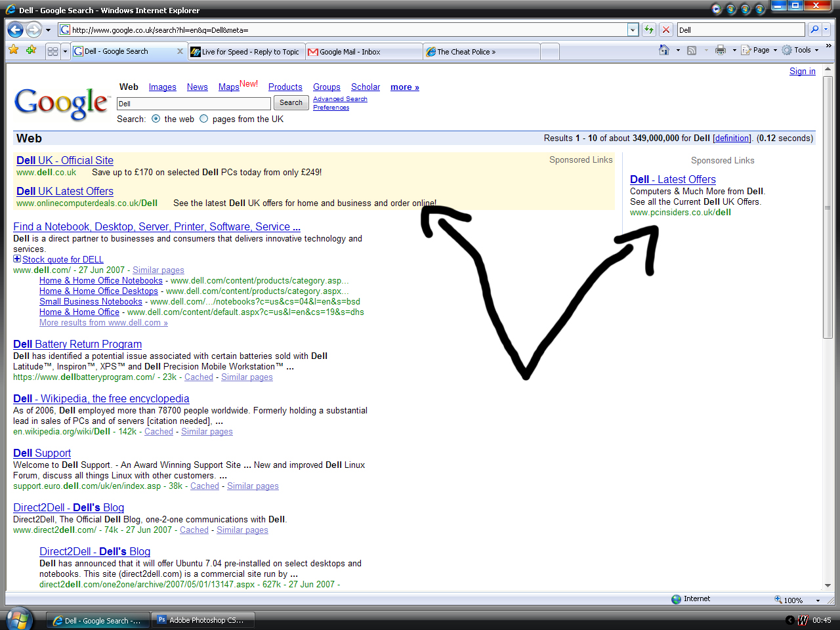Open the Quick Tabs thumbnail view
This screenshot has width=840, height=630.
(x=53, y=51)
